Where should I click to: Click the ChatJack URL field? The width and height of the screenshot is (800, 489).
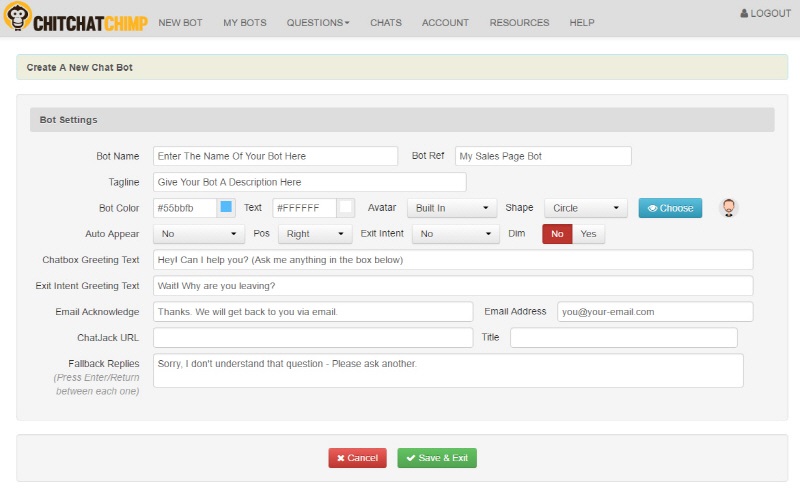pyautogui.click(x=313, y=338)
